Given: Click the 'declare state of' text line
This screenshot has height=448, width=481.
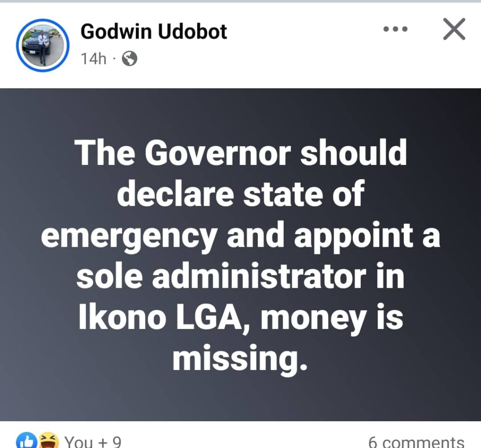Looking at the screenshot, I should (x=240, y=194).
